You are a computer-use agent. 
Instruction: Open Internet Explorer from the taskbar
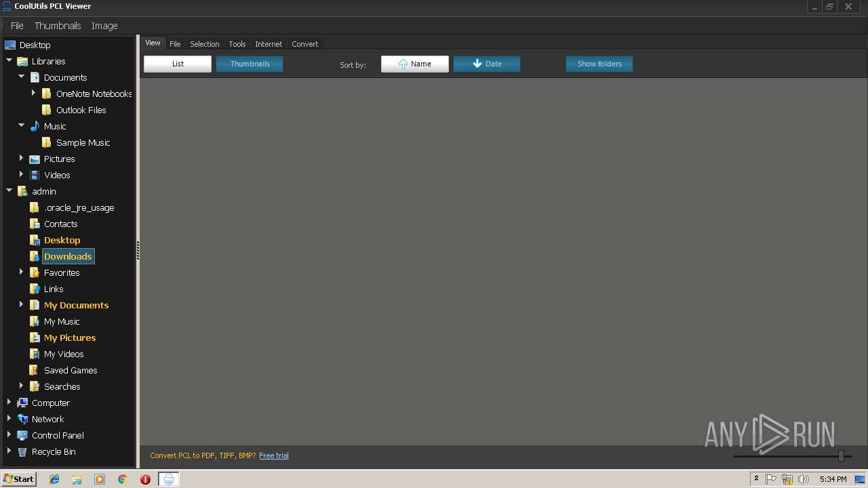click(54, 479)
